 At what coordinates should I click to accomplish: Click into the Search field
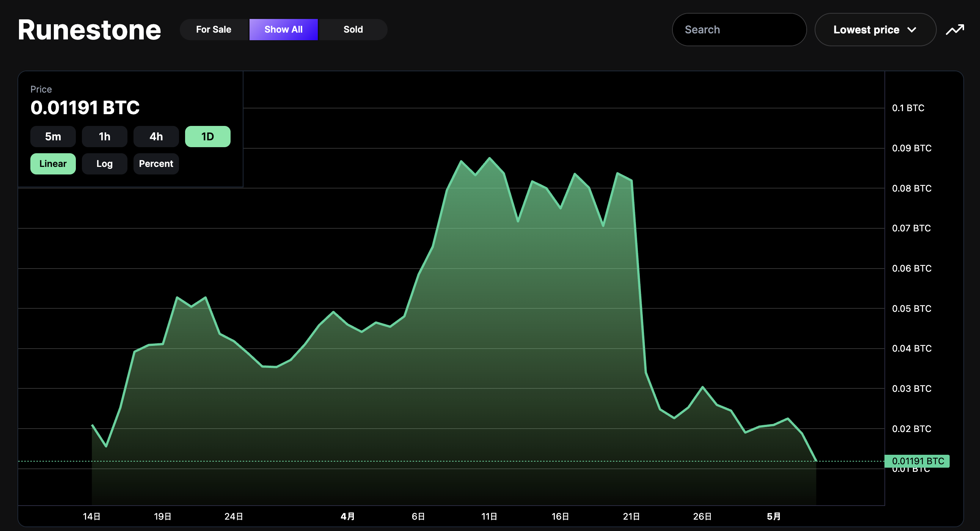pos(739,30)
